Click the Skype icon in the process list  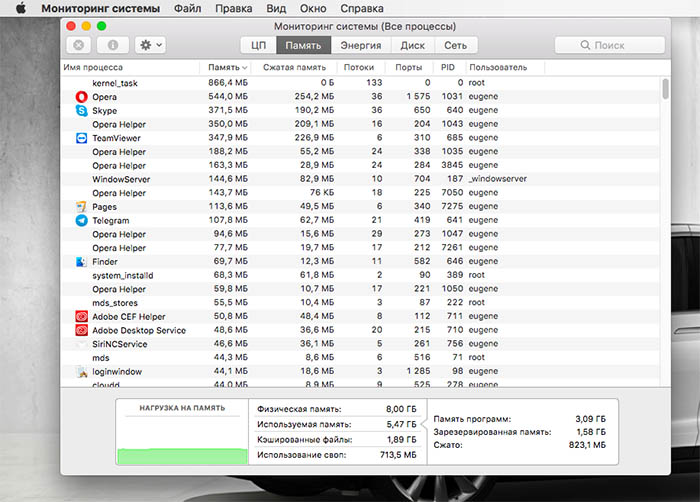pos(81,110)
